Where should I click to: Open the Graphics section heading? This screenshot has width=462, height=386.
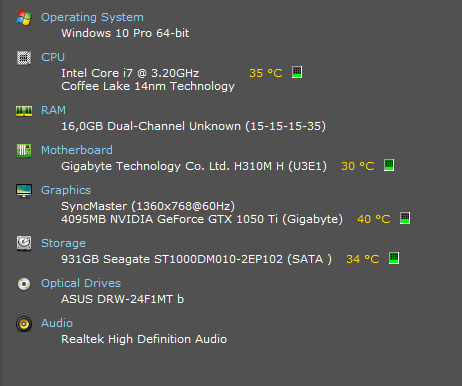[66, 190]
